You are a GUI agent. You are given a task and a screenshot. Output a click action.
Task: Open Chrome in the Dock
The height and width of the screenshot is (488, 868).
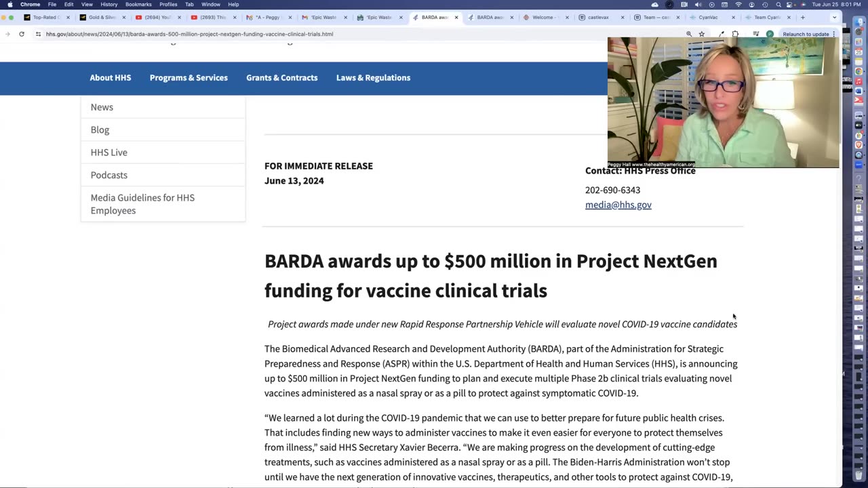(x=859, y=71)
